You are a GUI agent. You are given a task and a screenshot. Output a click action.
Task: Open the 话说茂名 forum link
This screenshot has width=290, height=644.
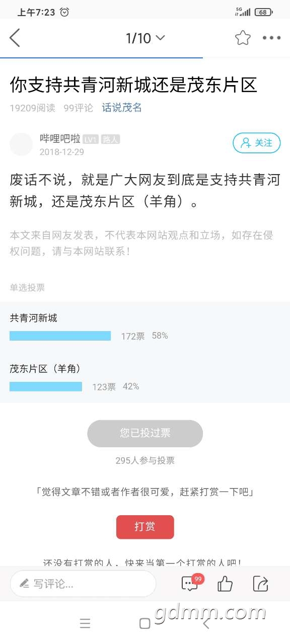tap(122, 108)
